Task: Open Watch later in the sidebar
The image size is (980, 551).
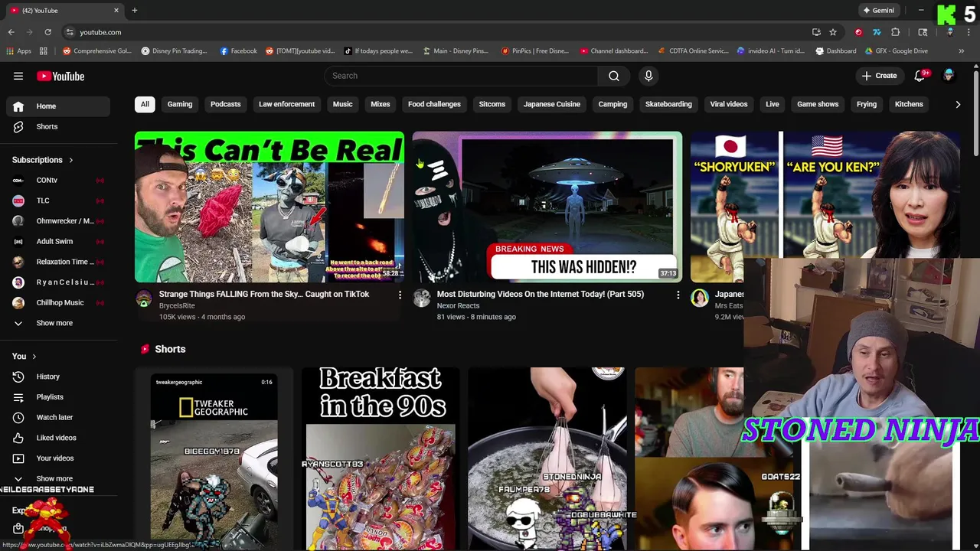Action: click(55, 417)
